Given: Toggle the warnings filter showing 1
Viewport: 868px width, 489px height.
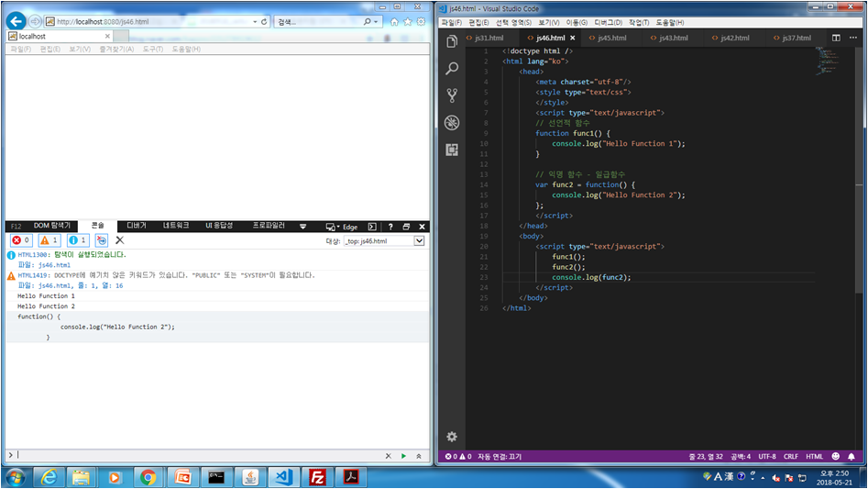Looking at the screenshot, I should click(49, 239).
